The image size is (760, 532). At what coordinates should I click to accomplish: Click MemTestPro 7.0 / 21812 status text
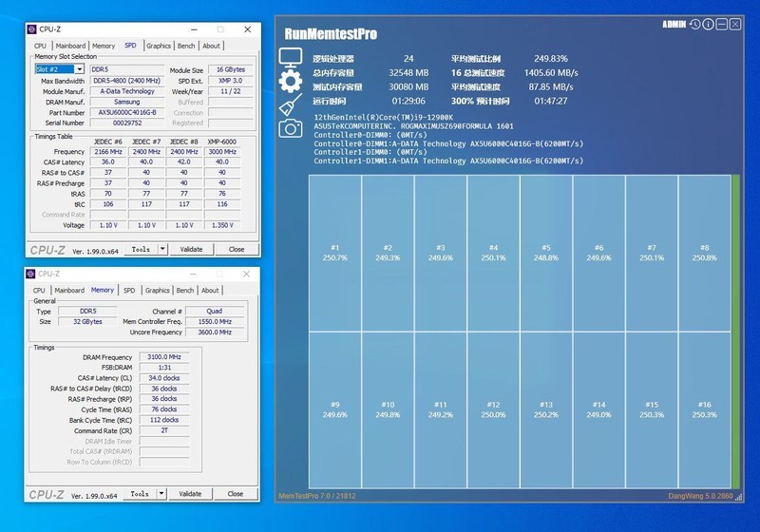(317, 496)
